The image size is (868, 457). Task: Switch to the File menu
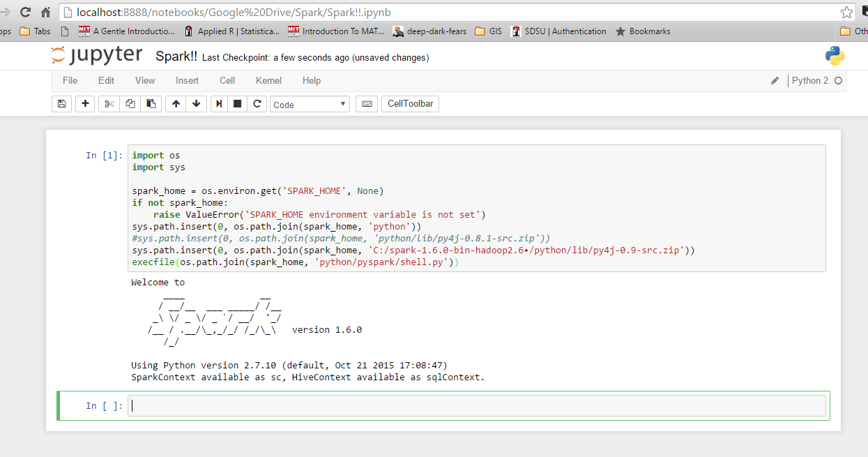(70, 80)
